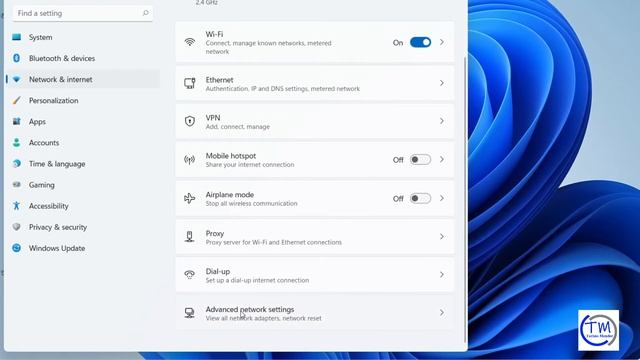
Task: Expand Airplane mode chevron
Action: [442, 198]
